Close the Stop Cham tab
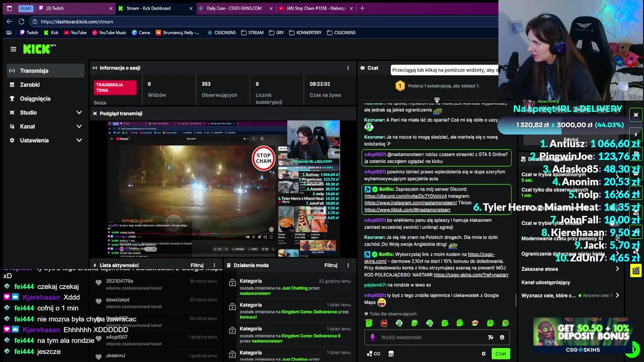The width and height of the screenshot is (644, 362). pyautogui.click(x=351, y=8)
